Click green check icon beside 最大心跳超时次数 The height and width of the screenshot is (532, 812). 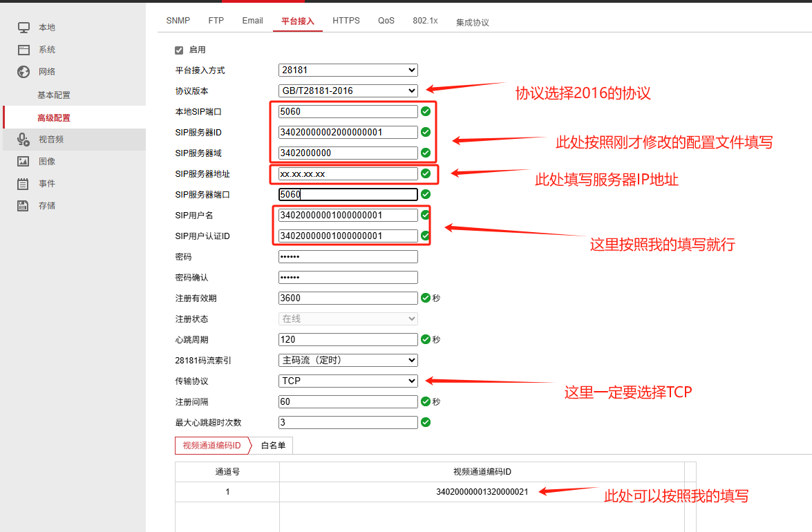426,421
